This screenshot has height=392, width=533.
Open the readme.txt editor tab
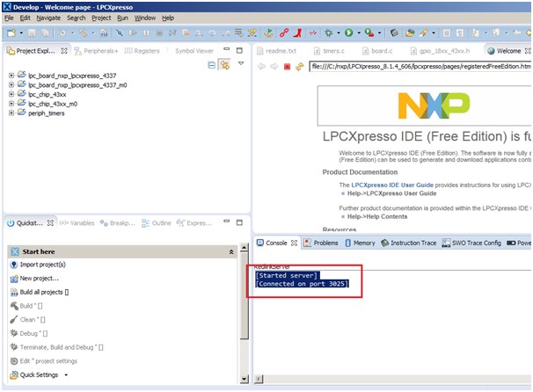(x=277, y=51)
